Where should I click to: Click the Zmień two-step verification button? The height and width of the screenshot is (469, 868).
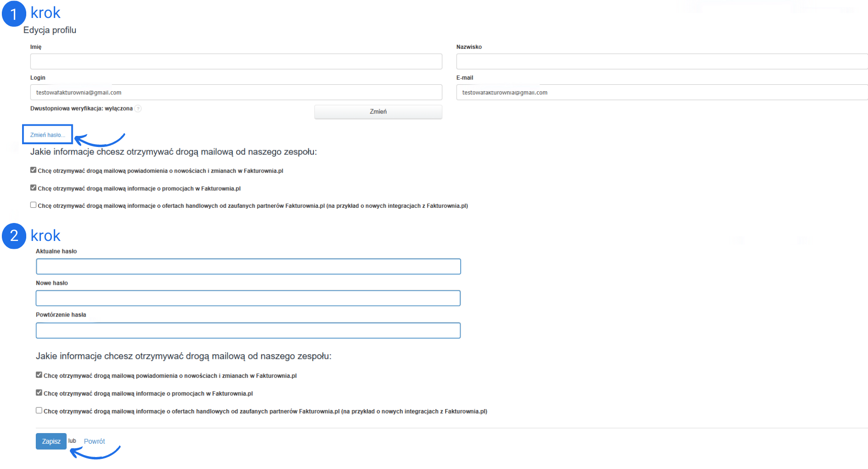pos(378,112)
